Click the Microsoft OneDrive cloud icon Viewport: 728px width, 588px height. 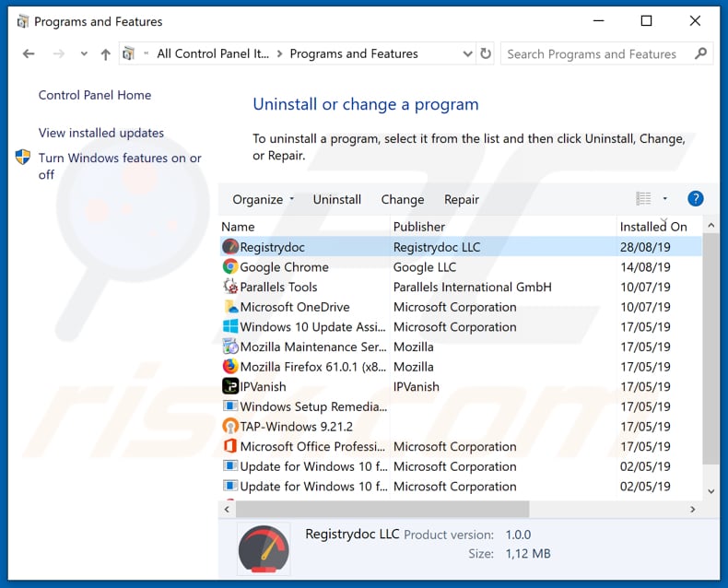[230, 307]
